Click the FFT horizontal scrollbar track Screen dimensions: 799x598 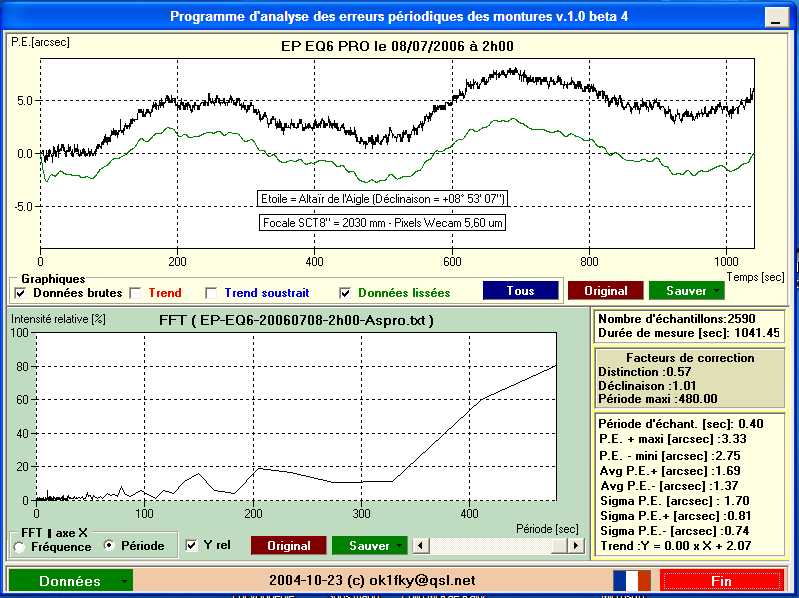click(x=490, y=546)
